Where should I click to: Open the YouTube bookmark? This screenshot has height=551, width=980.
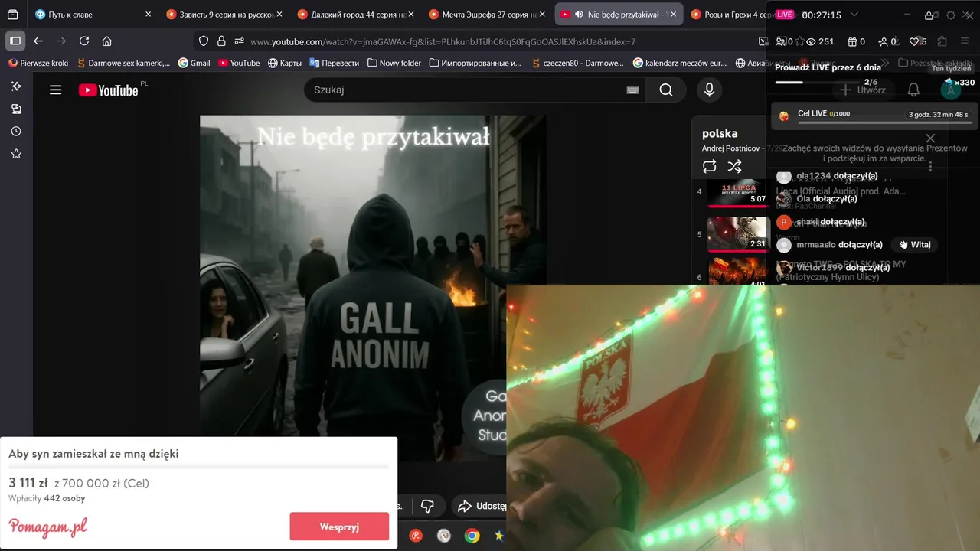[x=239, y=63]
